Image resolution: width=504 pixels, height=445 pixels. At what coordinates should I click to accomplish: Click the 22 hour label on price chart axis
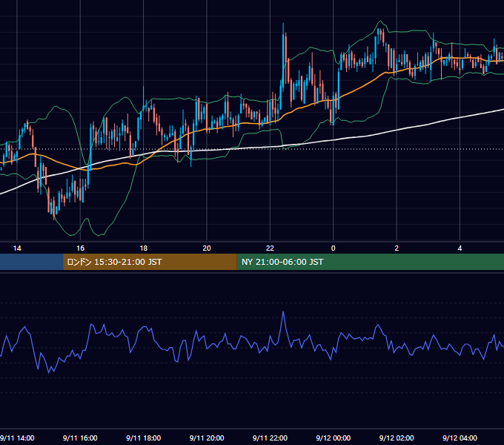pos(270,248)
